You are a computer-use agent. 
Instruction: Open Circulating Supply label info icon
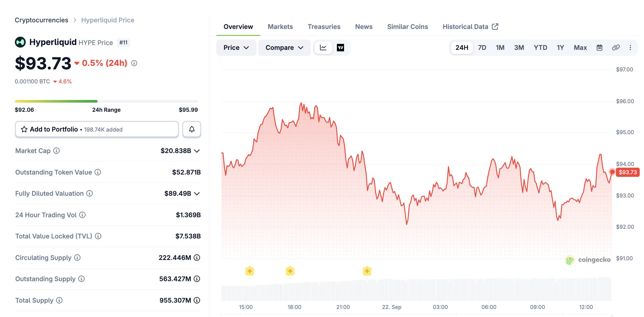[x=77, y=258]
